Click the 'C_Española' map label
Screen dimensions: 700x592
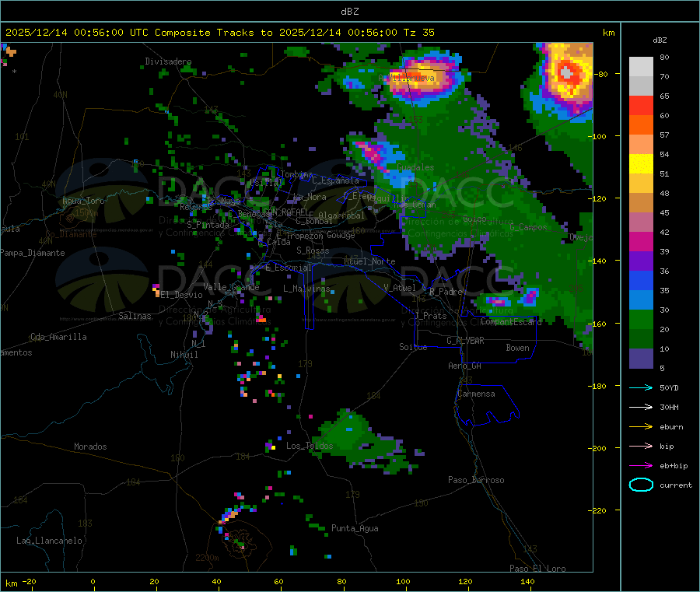tap(335, 180)
